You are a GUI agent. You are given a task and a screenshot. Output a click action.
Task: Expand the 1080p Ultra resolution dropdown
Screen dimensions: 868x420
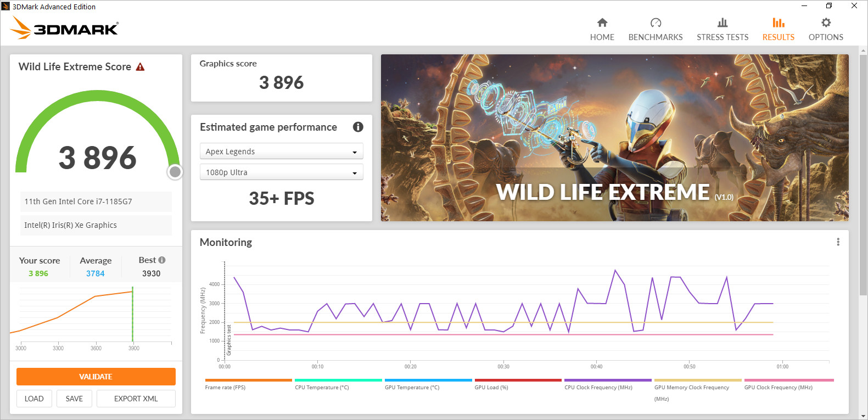(x=281, y=172)
